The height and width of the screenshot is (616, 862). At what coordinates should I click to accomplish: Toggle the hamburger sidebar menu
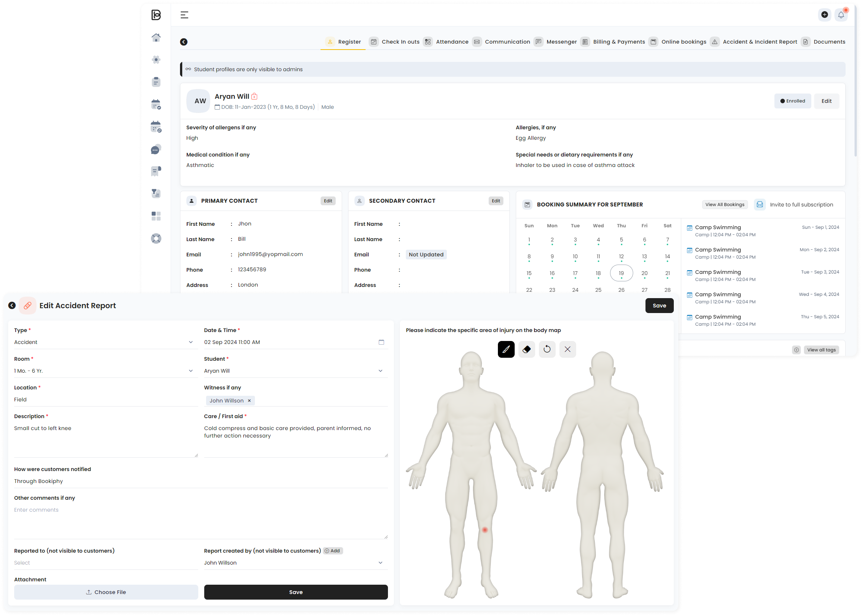click(x=184, y=15)
